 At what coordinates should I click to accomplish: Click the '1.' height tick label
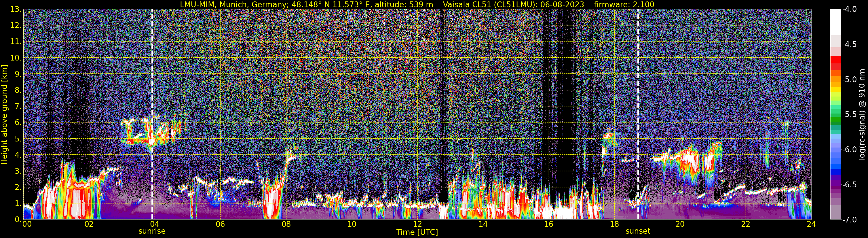click(x=18, y=204)
